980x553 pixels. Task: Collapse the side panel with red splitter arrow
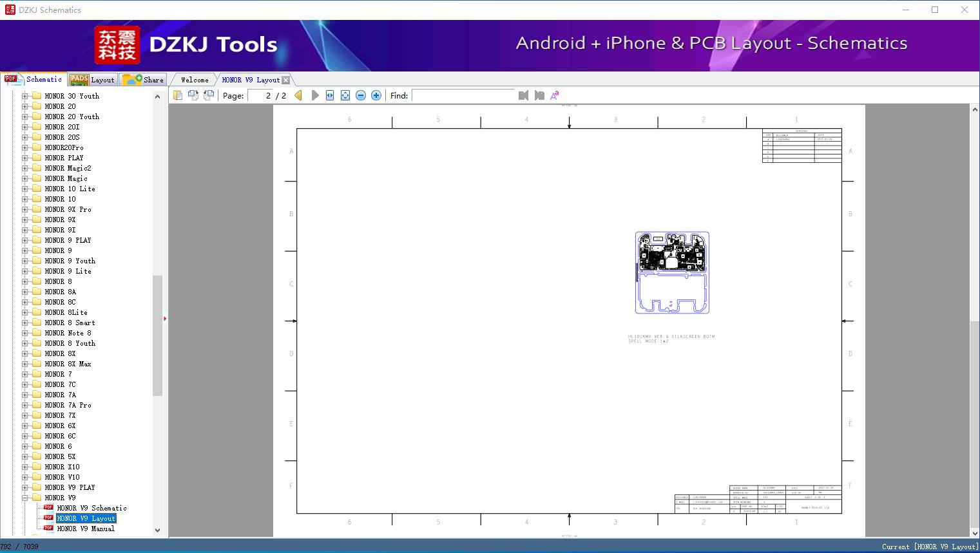tap(165, 319)
